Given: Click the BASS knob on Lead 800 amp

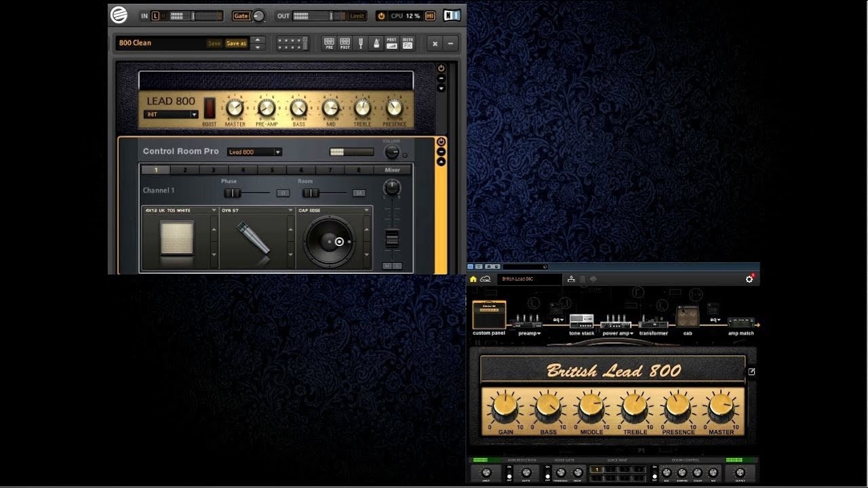Looking at the screenshot, I should [298, 108].
